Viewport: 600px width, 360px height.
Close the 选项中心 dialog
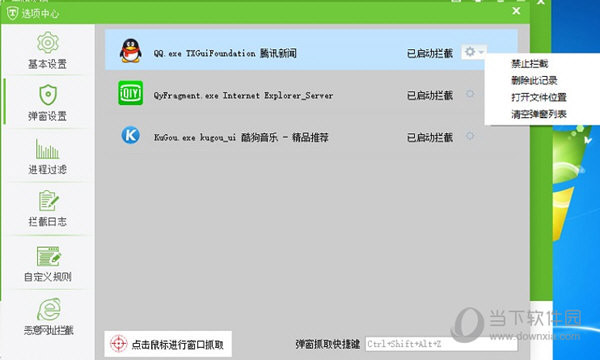[x=516, y=11]
